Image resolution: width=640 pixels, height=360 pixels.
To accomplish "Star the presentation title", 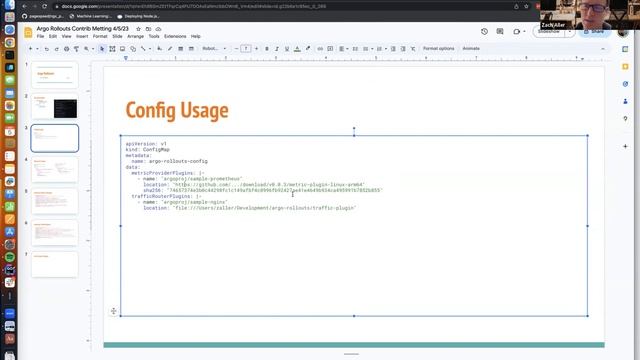I will (138, 29).
